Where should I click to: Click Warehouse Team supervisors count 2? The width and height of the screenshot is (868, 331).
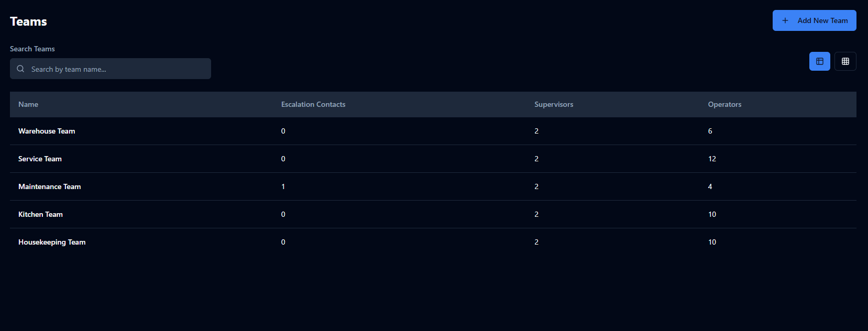pos(536,131)
